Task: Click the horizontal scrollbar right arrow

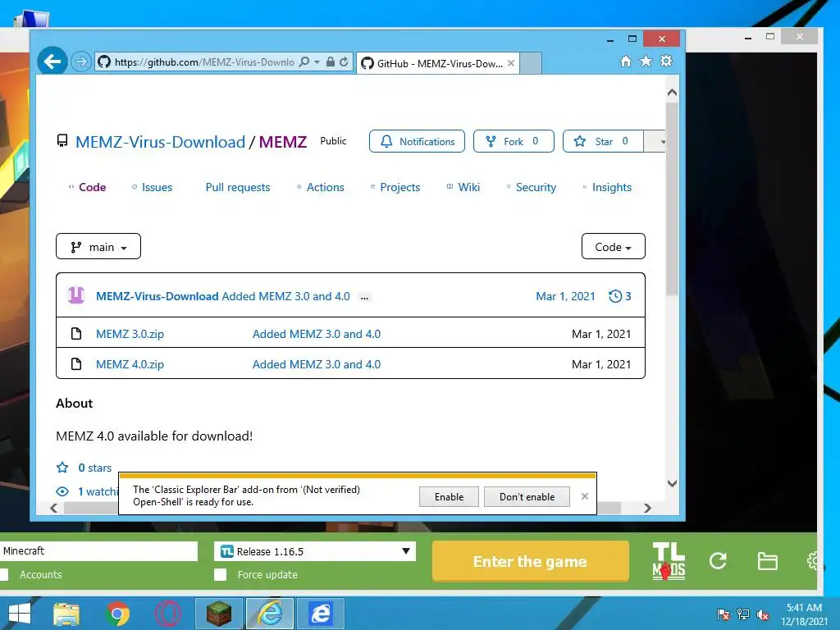Action: (647, 507)
